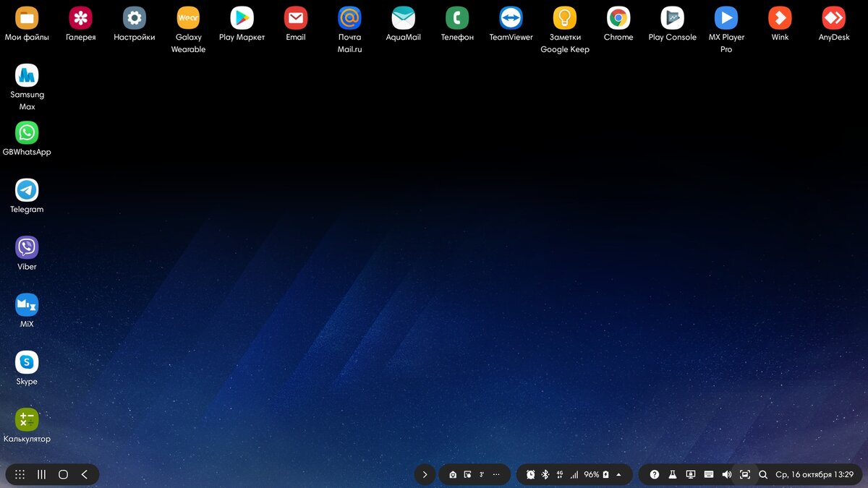Open DeX Labs flask icon
Image resolution: width=868 pixels, height=488 pixels.
(x=673, y=474)
